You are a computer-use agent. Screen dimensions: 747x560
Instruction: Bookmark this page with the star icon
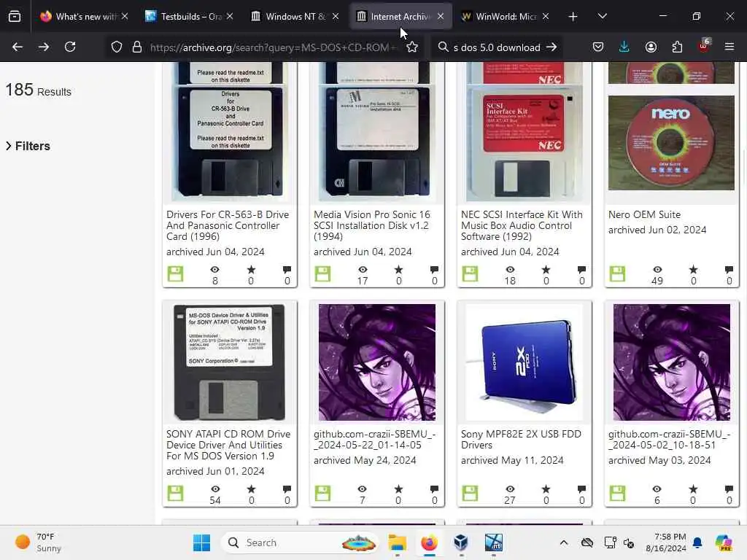pyautogui.click(x=412, y=47)
